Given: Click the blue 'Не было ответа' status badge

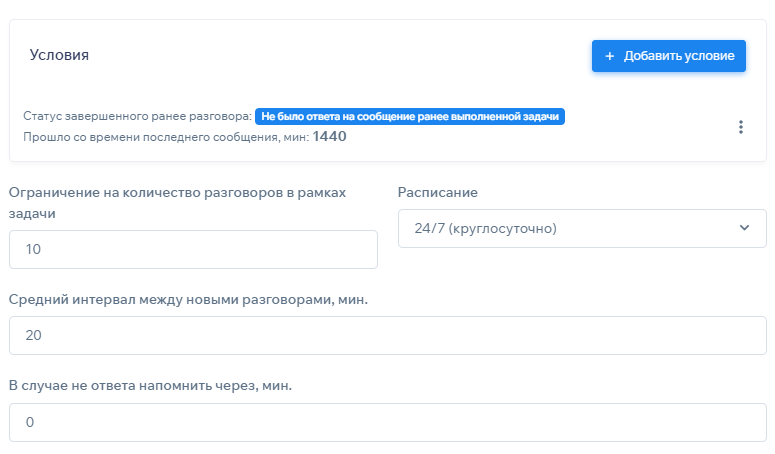Looking at the screenshot, I should pos(410,116).
